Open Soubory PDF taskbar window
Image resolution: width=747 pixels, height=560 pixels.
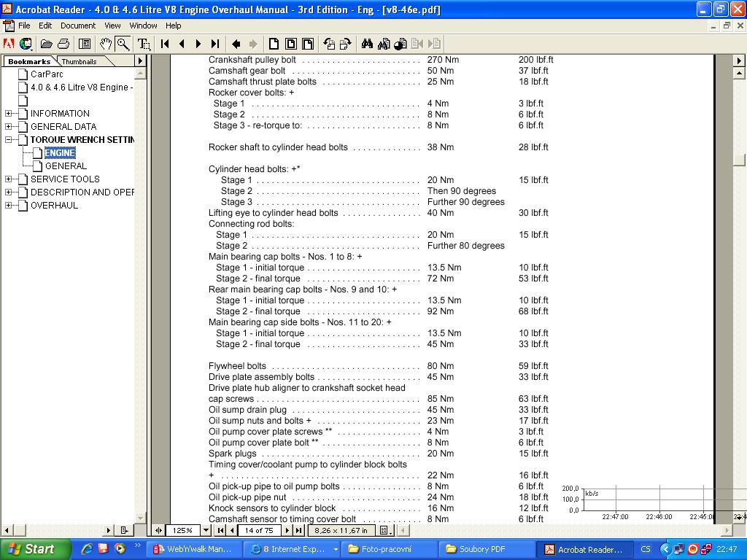click(x=481, y=549)
